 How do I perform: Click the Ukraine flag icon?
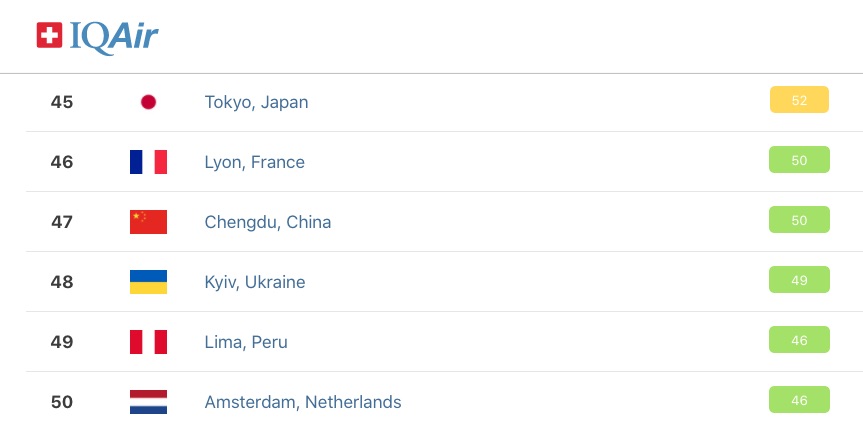(148, 282)
